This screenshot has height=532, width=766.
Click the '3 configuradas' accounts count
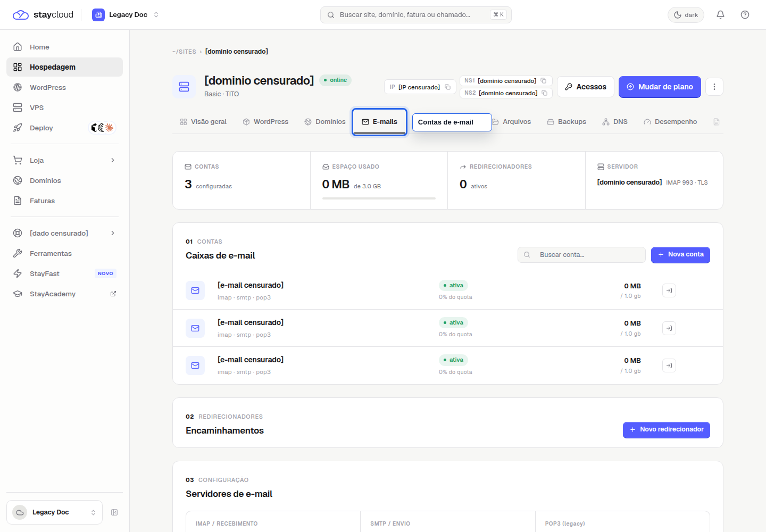208,185
